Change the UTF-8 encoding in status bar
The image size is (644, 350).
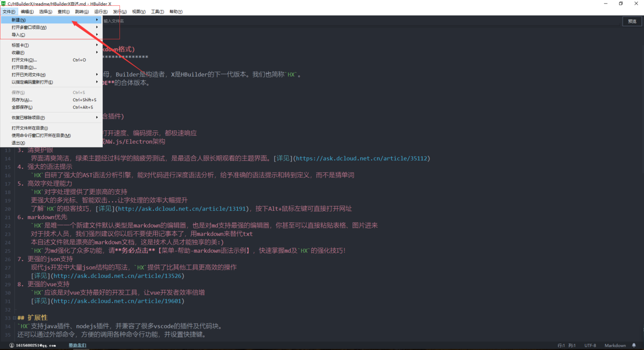590,345
